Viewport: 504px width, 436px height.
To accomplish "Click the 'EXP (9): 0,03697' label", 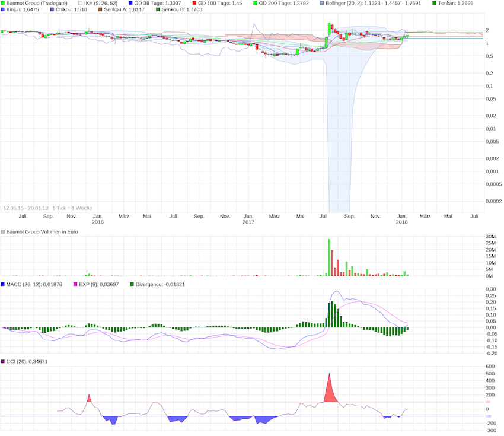I will 99,285.
